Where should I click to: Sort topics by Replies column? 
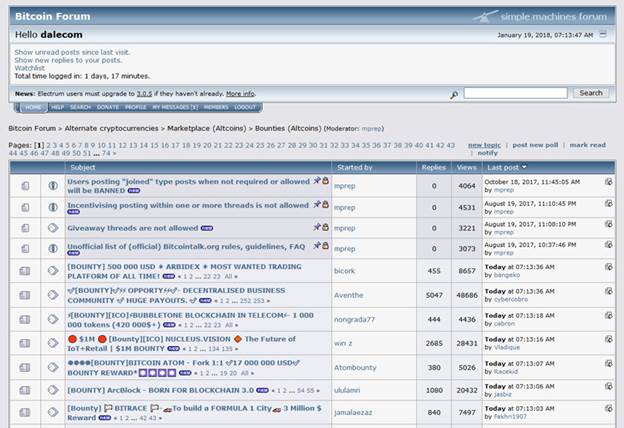434,168
